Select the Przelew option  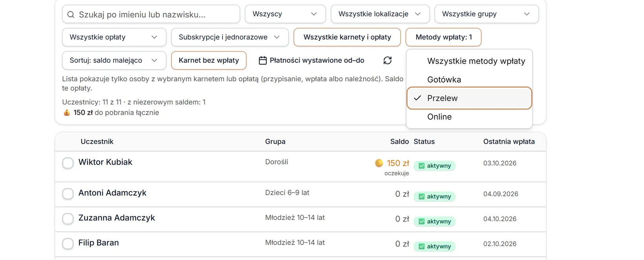tap(470, 98)
